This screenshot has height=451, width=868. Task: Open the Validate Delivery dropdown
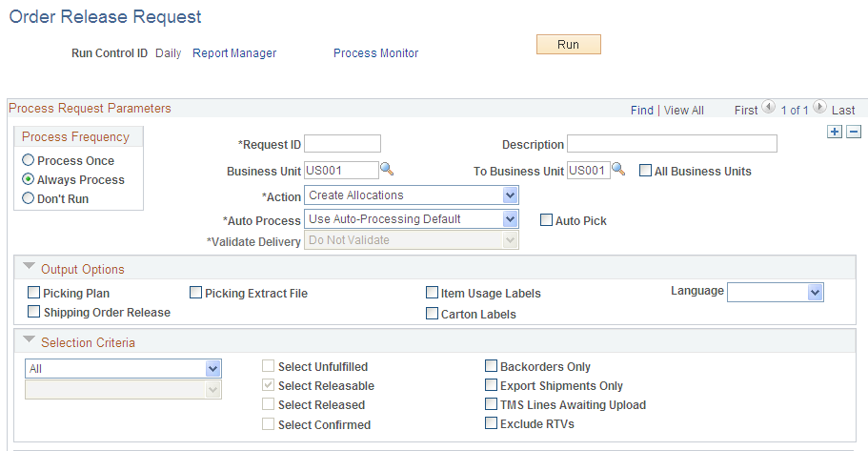click(412, 240)
